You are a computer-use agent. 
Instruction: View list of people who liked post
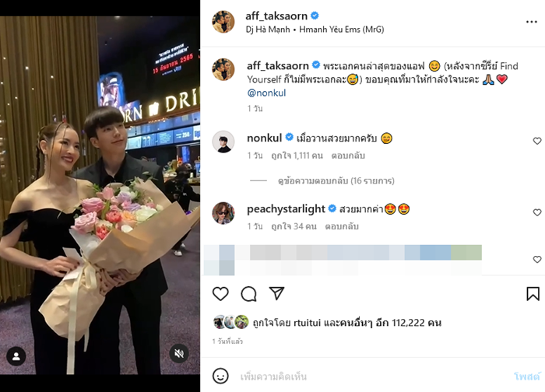click(347, 323)
